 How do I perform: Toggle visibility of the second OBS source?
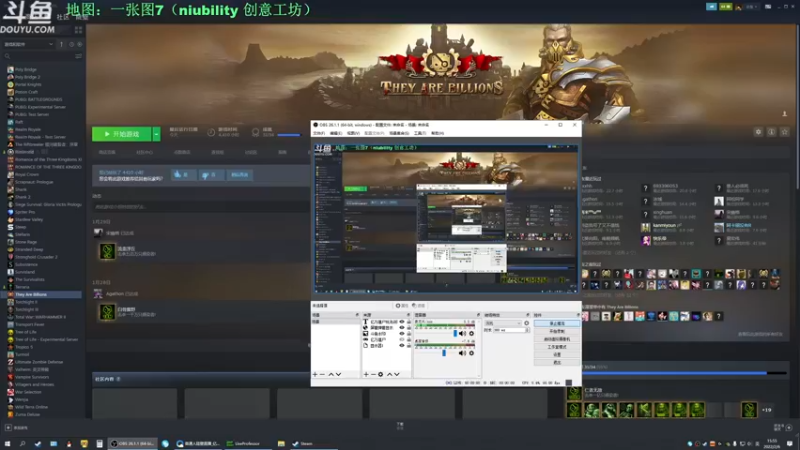[402, 328]
